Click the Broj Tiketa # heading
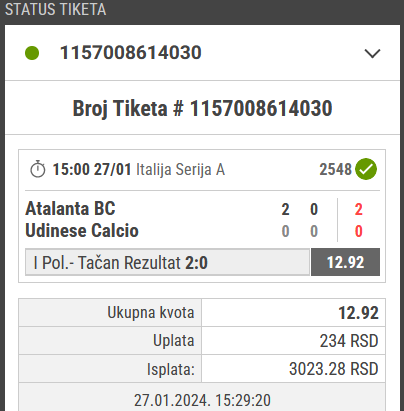The image size is (404, 411). pos(202,108)
